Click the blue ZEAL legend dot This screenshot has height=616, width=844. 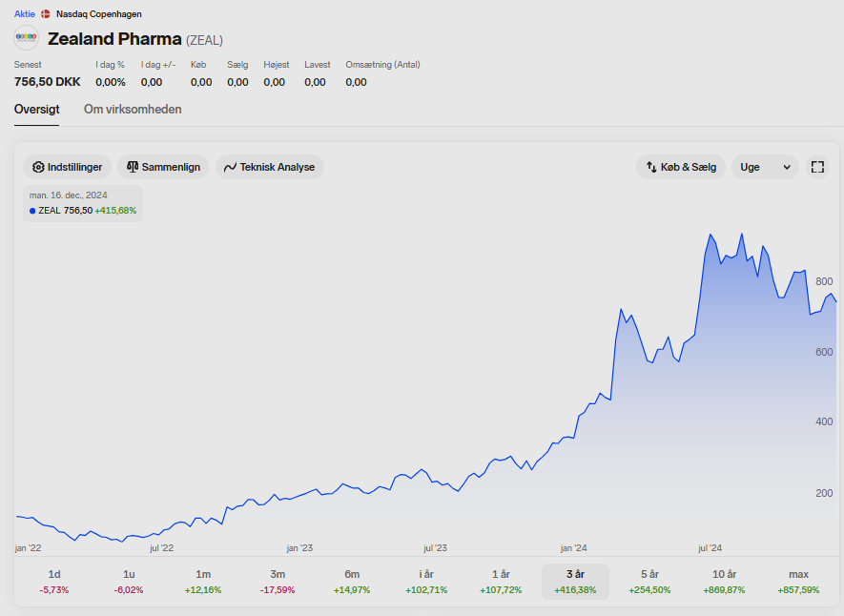pyautogui.click(x=32, y=211)
